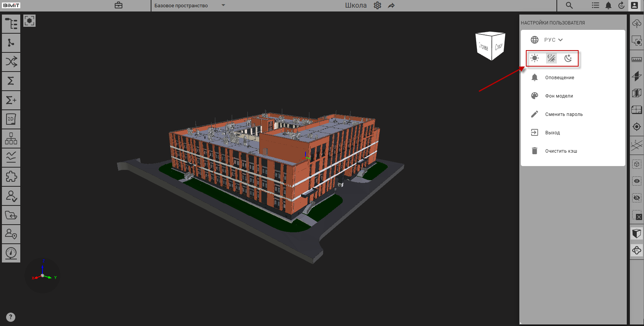
Task: Click the view orientation cube
Action: 490,46
